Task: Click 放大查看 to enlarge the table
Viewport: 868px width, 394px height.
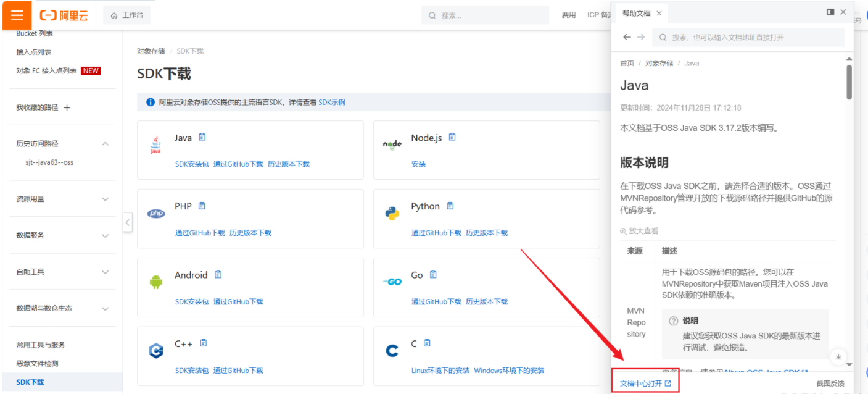Action: click(x=639, y=231)
